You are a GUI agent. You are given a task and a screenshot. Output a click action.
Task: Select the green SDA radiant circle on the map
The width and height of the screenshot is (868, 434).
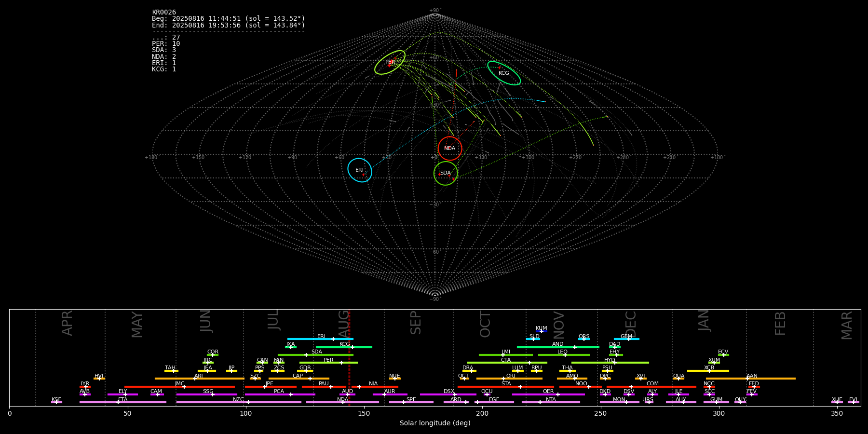tap(446, 173)
